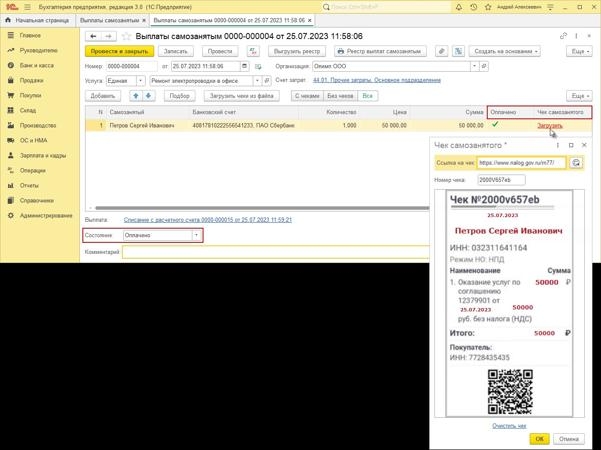Expand the Услуга 'Единая' dropdown
The image size is (601, 450).
click(x=140, y=81)
